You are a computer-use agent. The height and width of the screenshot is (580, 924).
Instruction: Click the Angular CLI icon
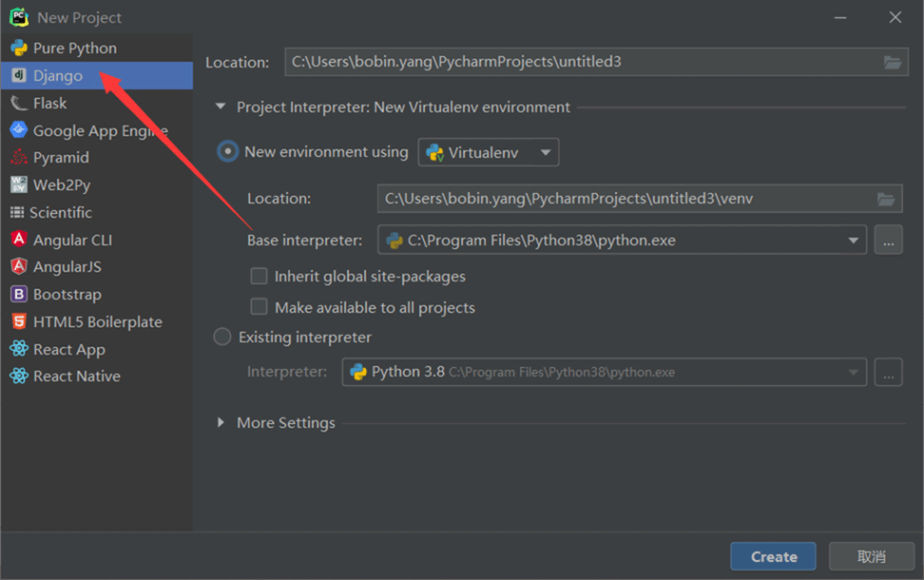[x=19, y=240]
